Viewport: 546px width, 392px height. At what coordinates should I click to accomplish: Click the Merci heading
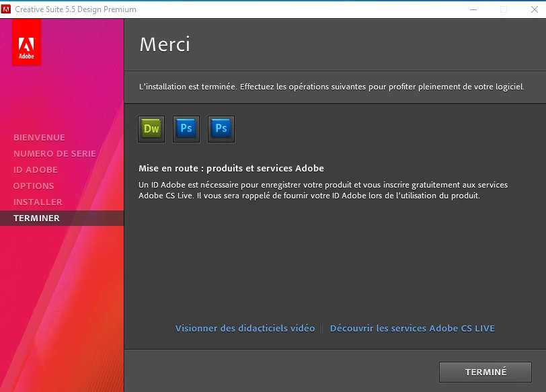[x=165, y=44]
